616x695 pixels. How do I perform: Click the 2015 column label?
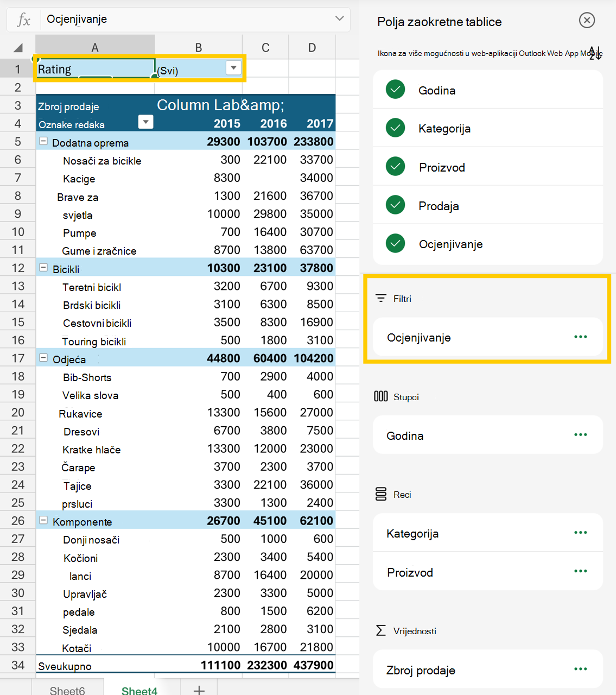tap(227, 124)
